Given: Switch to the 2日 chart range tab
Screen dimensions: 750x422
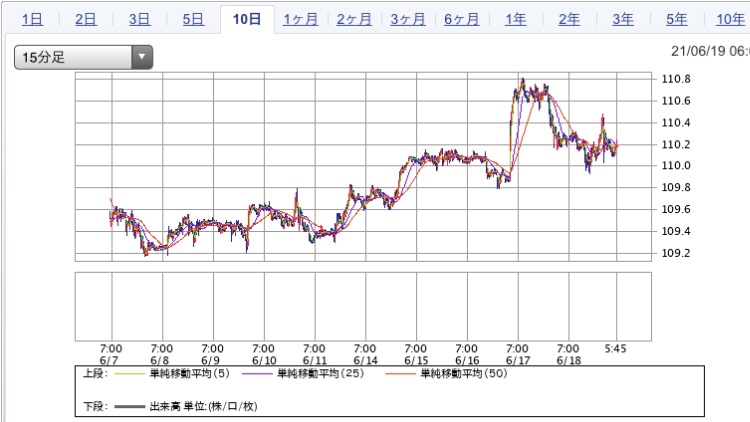Looking at the screenshot, I should (86, 19).
